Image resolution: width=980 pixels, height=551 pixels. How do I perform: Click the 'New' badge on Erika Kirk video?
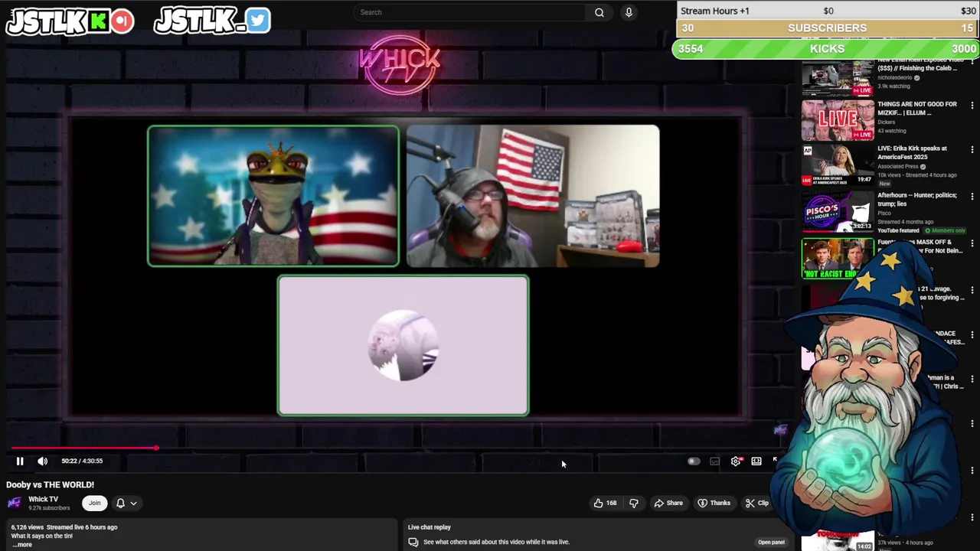pos(884,184)
